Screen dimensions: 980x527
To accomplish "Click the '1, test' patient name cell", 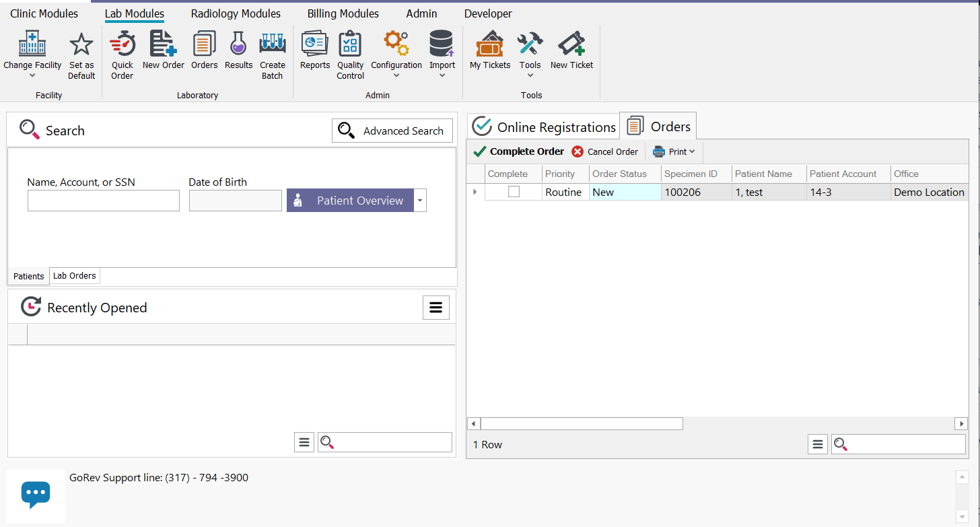I will point(769,192).
